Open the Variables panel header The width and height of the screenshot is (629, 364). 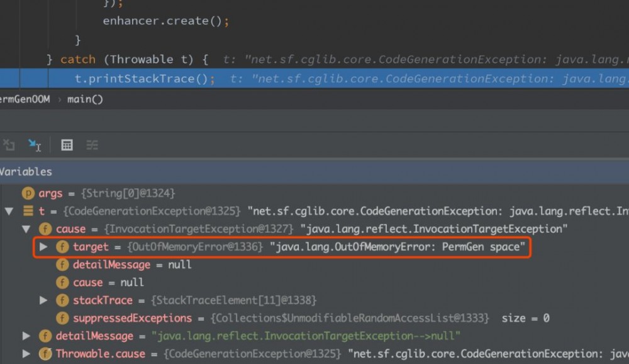point(314,172)
